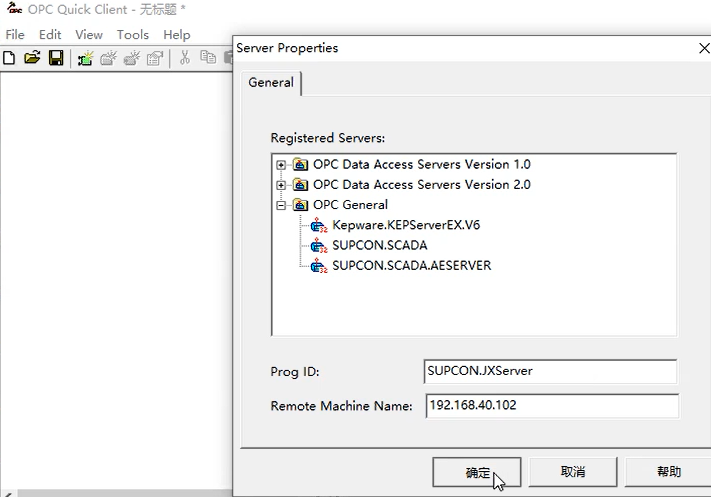Viewport: 711px width, 497px height.
Task: Click the New Group toolbar icon
Action: [x=108, y=58]
